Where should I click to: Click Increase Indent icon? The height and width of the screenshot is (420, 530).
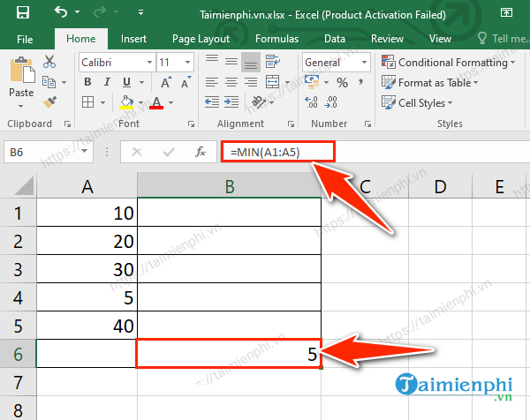point(231,102)
